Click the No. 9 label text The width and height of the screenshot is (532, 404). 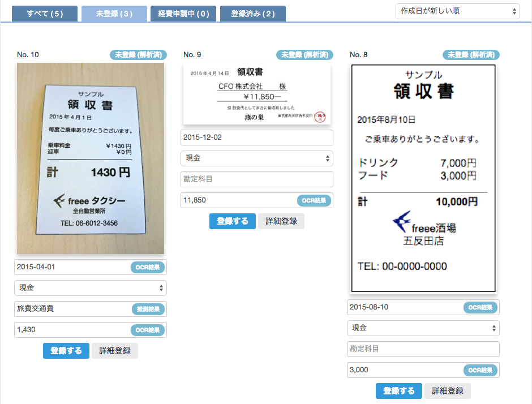pos(192,55)
